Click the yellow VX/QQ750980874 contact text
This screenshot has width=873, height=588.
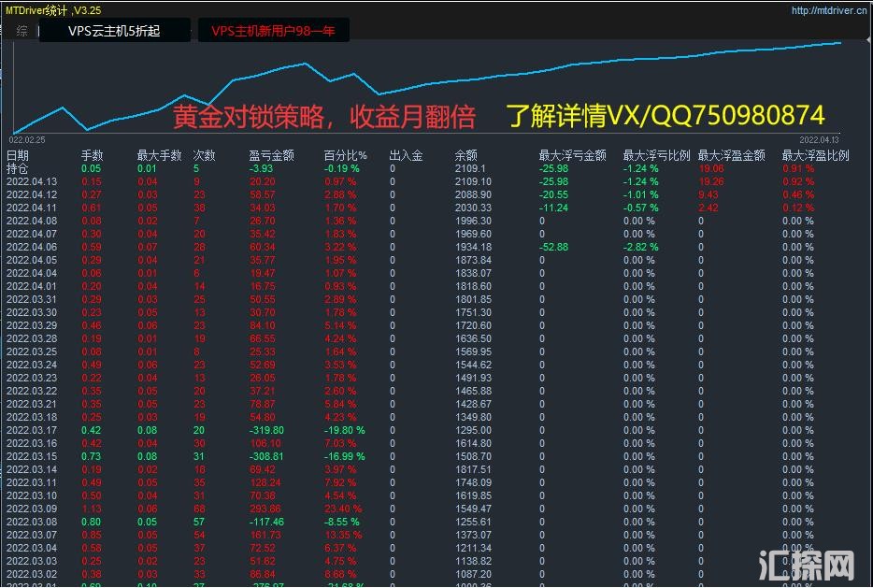(x=665, y=115)
